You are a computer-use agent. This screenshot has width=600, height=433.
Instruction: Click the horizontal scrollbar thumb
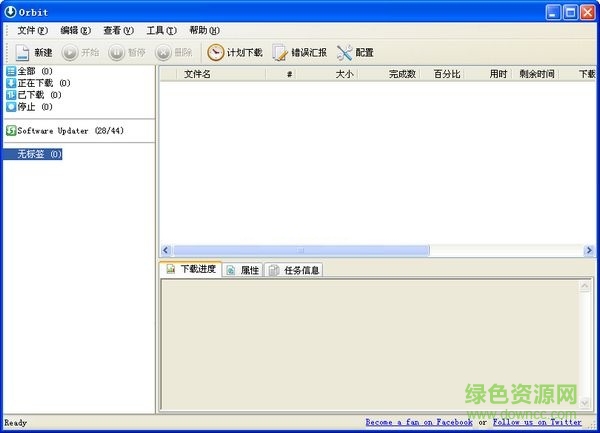point(301,250)
